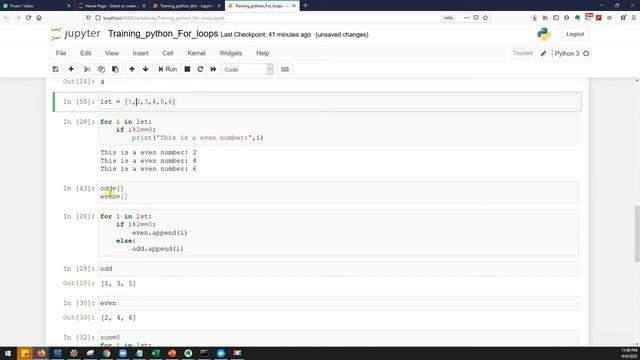Open the Help menu

click(262, 53)
